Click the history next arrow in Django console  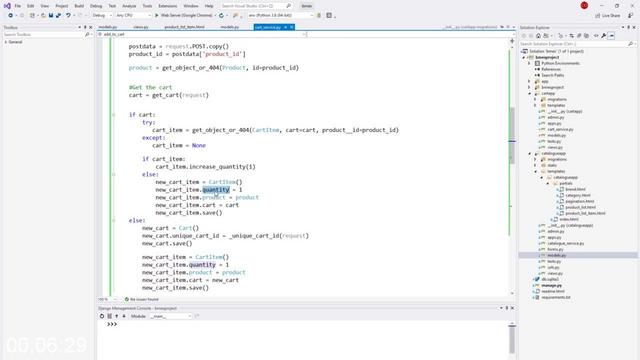(124, 316)
